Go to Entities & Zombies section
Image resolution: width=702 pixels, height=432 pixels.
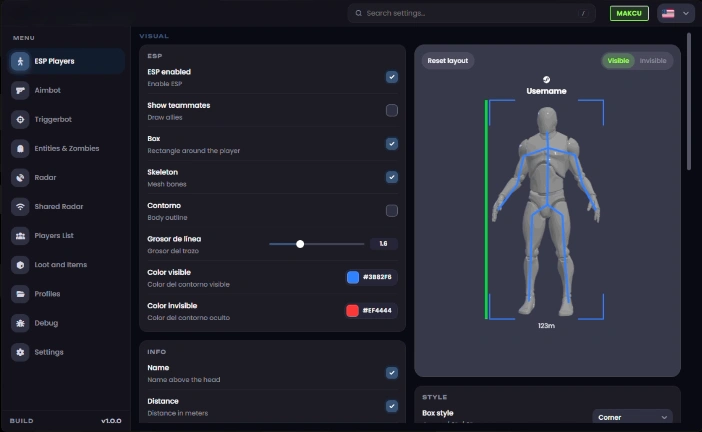(66, 149)
